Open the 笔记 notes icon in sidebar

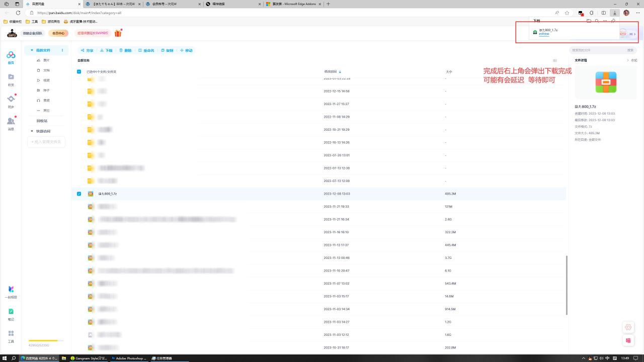[11, 312]
